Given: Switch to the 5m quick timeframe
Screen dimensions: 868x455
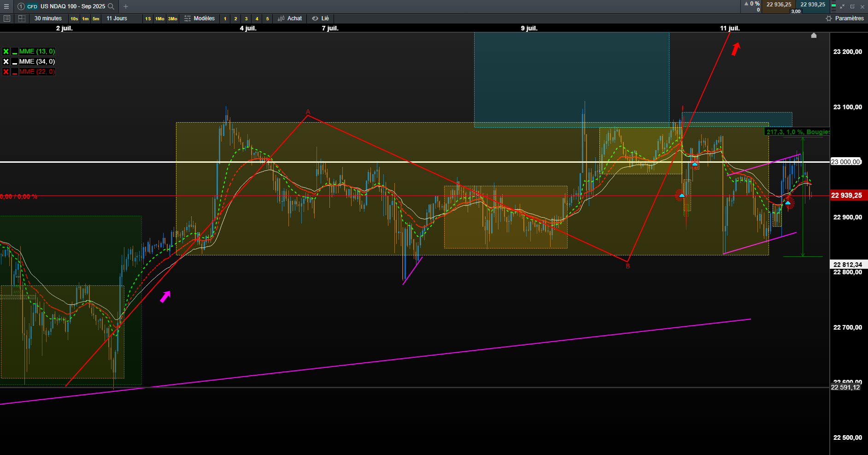Looking at the screenshot, I should coord(96,19).
